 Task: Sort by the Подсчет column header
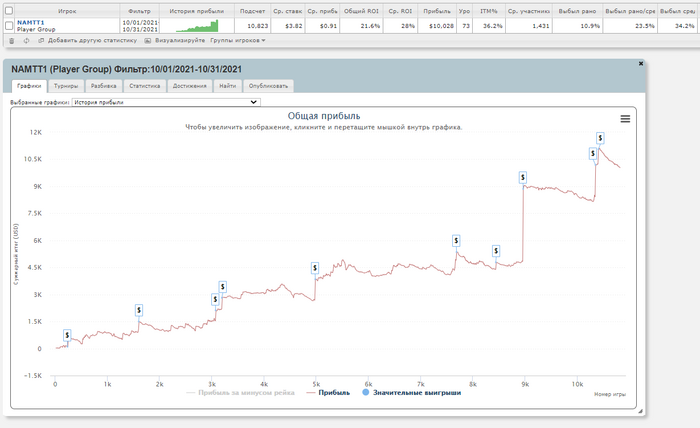pyautogui.click(x=252, y=11)
